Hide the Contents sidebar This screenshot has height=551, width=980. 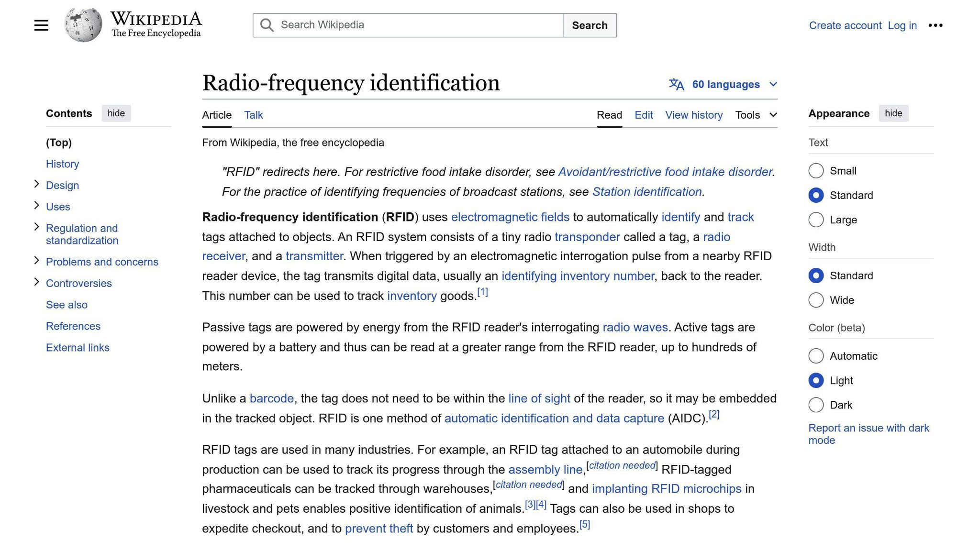[116, 113]
